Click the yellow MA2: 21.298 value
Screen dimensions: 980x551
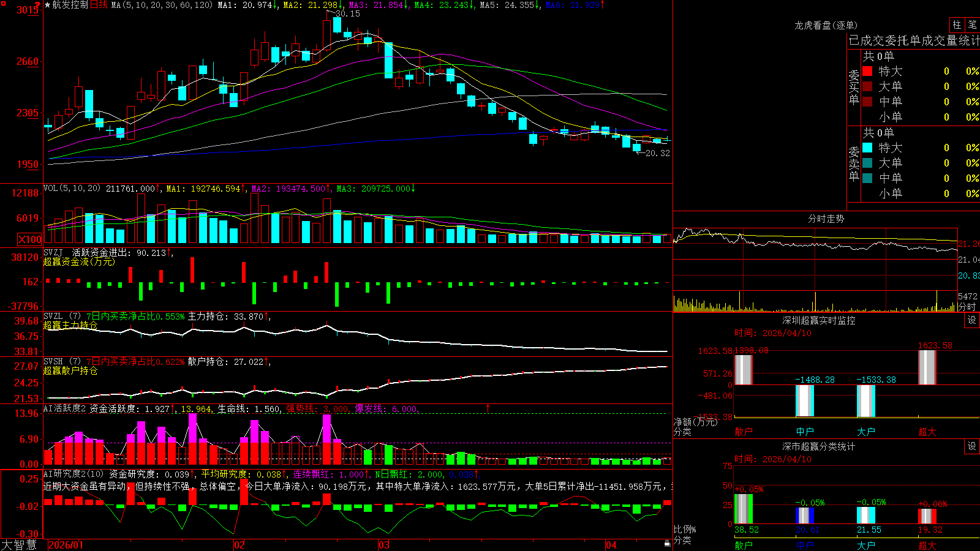[312, 5]
